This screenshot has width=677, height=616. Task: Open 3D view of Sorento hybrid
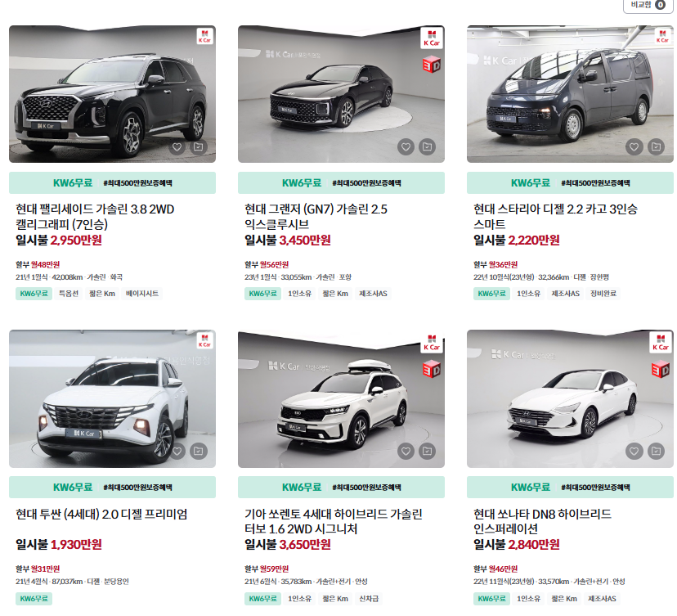432,370
